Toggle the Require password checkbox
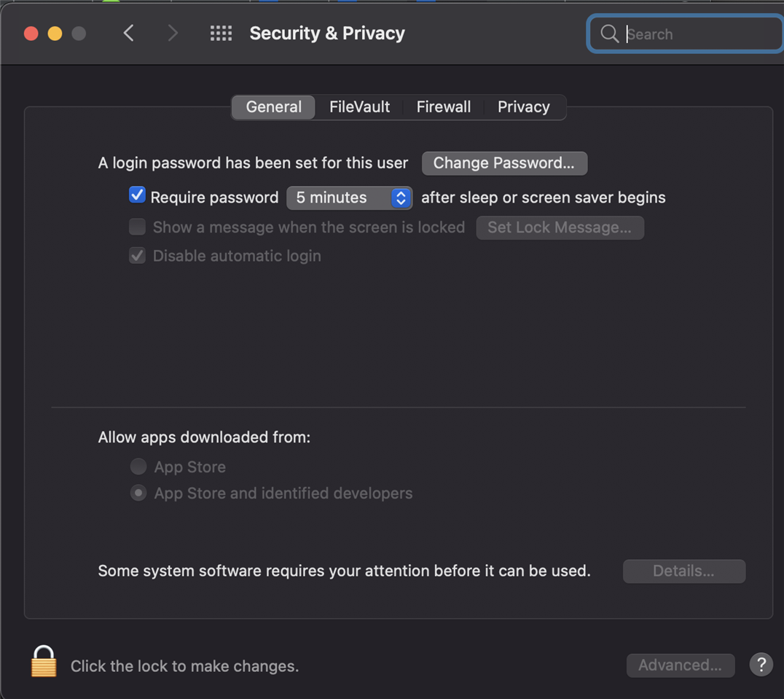 coord(137,195)
